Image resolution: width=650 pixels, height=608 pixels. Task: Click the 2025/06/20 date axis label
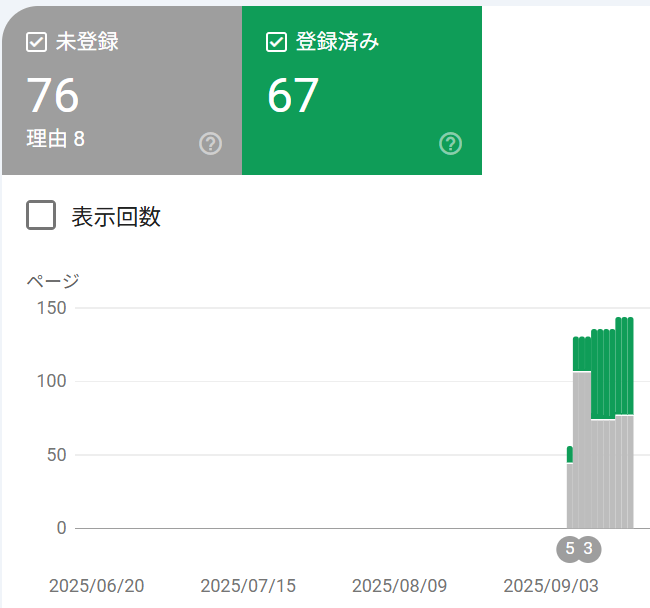pos(96,585)
